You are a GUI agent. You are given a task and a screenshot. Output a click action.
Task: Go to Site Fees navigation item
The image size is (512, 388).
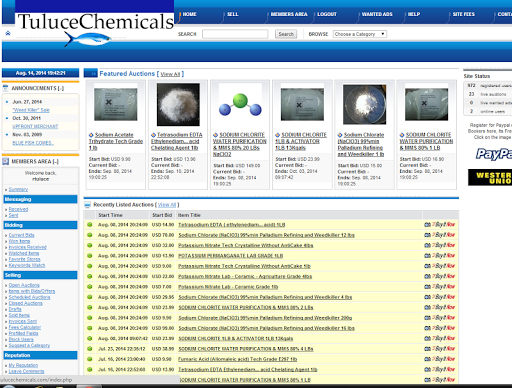[463, 14]
